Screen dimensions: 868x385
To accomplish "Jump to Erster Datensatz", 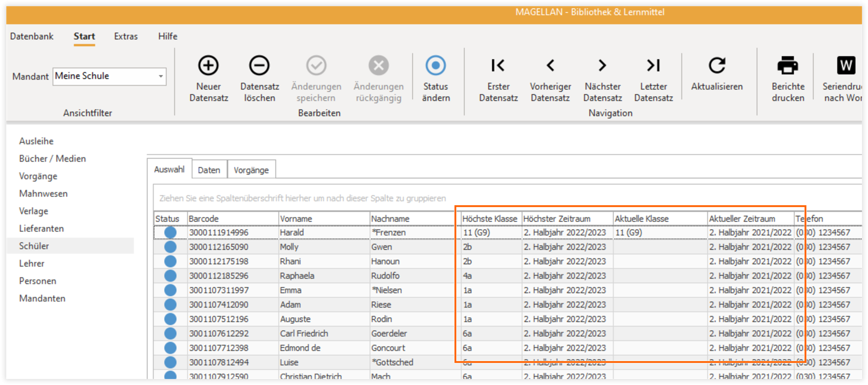I will tap(498, 65).
